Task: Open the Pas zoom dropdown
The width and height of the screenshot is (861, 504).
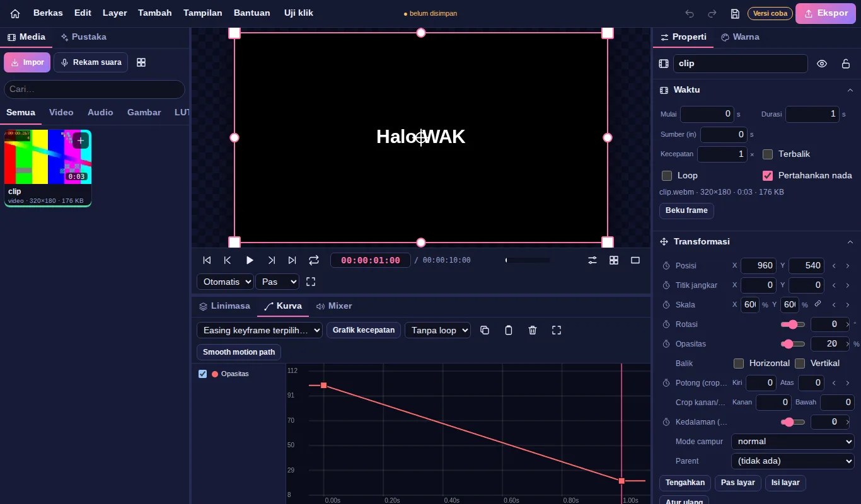Action: (277, 282)
